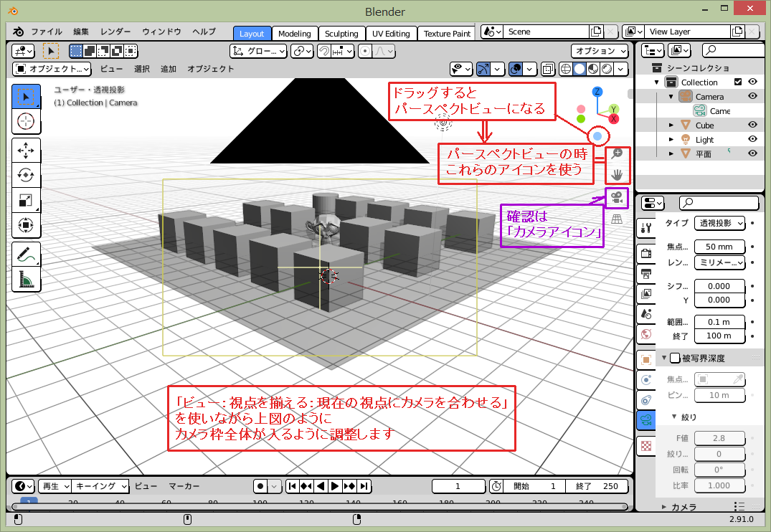
Task: Select the Transform tool
Action: (x=26, y=225)
